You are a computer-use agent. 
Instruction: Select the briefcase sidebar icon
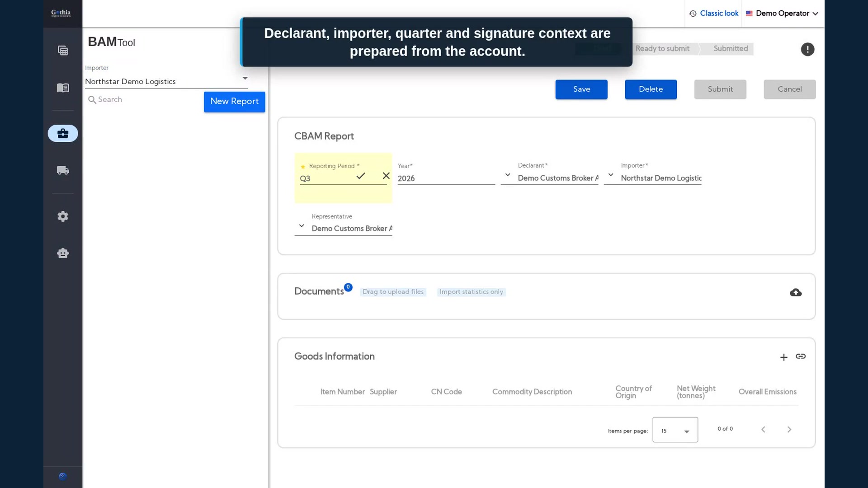click(x=63, y=133)
